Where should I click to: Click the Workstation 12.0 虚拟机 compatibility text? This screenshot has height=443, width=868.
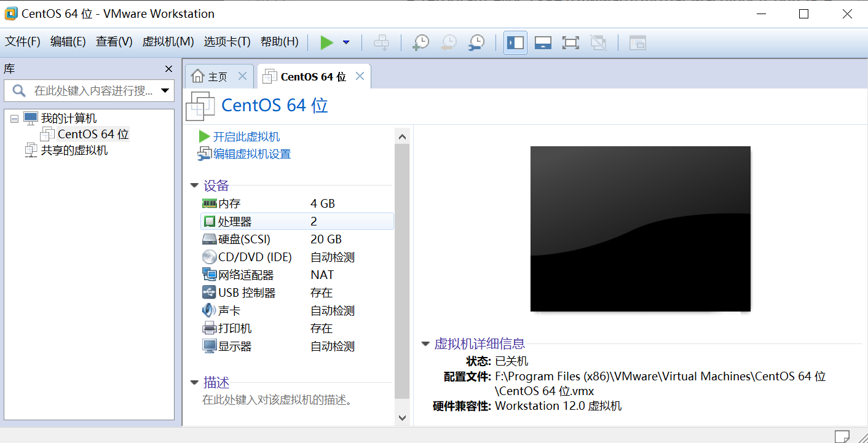[558, 406]
